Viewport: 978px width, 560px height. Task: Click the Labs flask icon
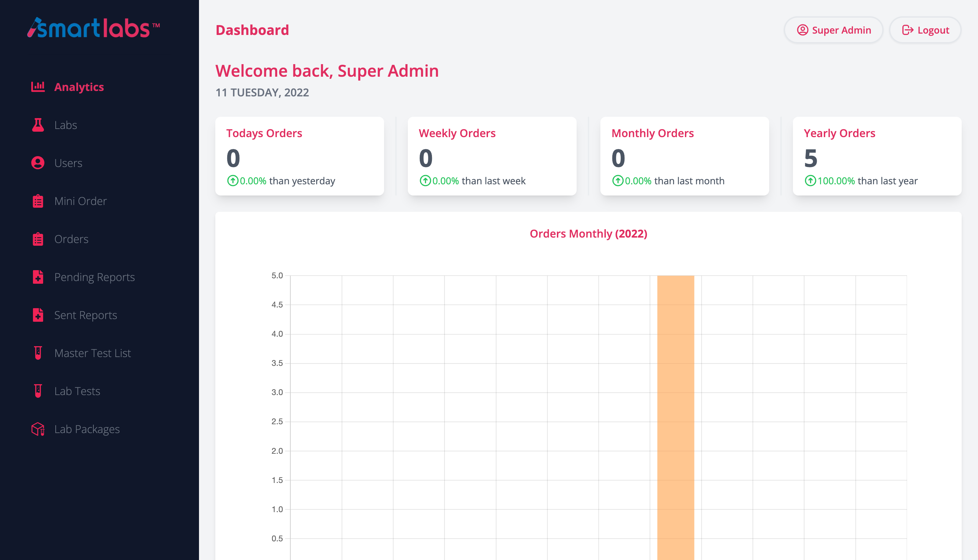point(38,125)
